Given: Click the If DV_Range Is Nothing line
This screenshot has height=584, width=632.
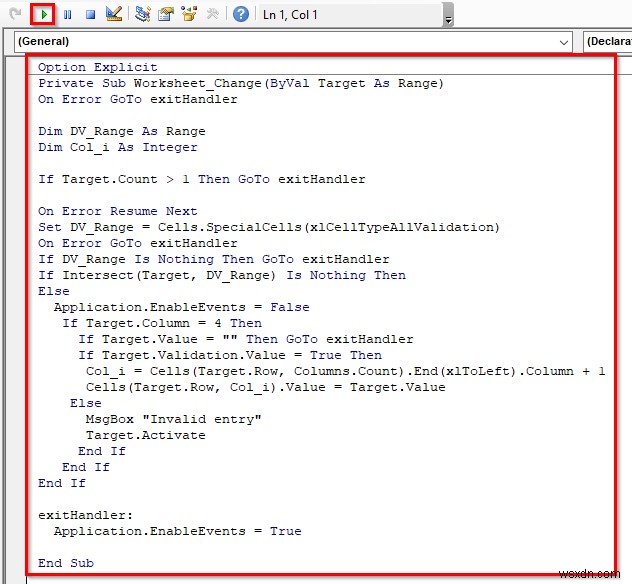Looking at the screenshot, I should coord(214,259).
